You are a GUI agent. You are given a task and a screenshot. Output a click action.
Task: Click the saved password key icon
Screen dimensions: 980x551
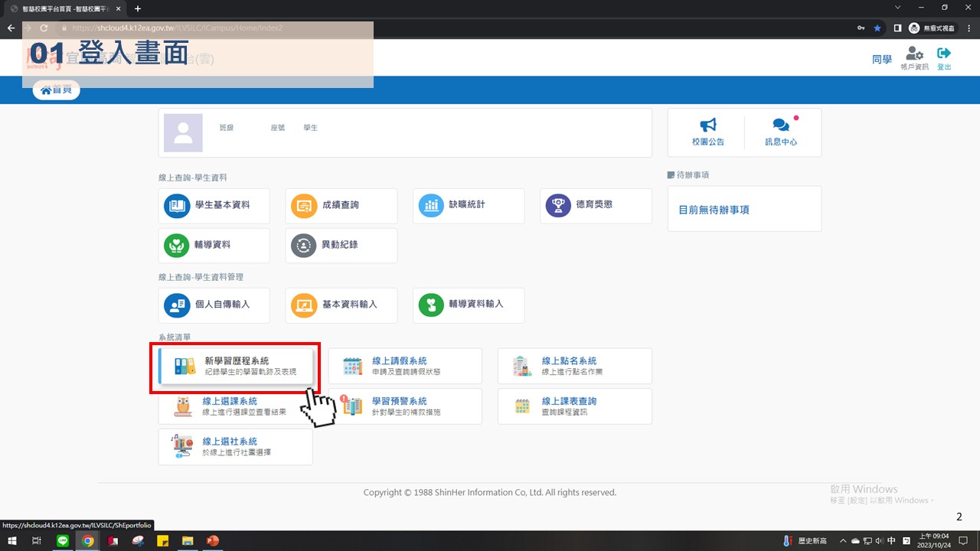[861, 28]
